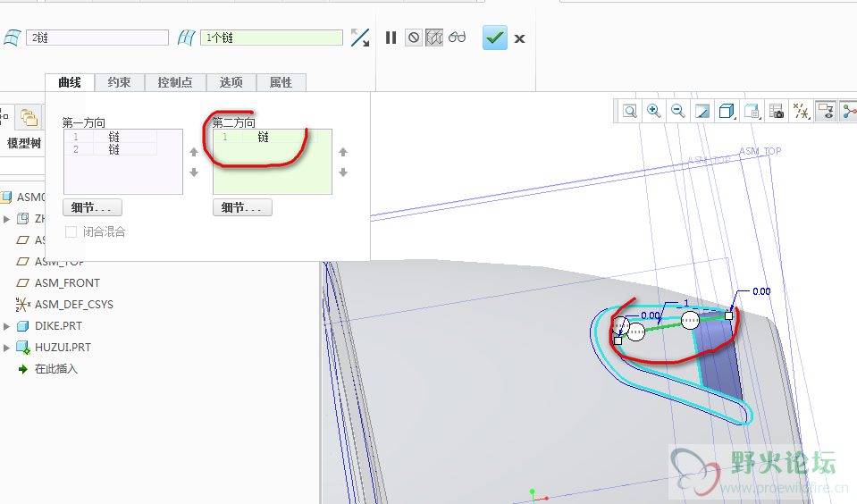Viewport: 857px width, 504px height.
Task: Click the Zoom Out magnifier icon
Action: click(x=677, y=111)
